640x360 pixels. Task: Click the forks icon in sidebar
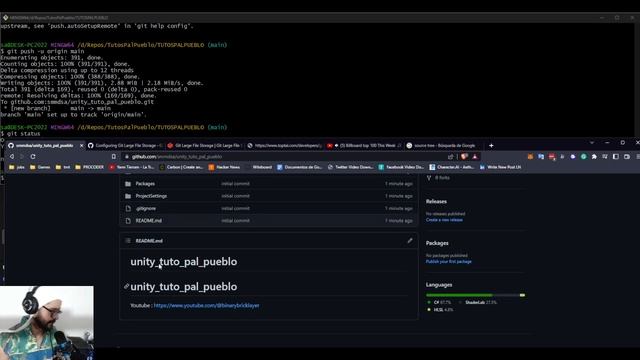[x=429, y=178]
